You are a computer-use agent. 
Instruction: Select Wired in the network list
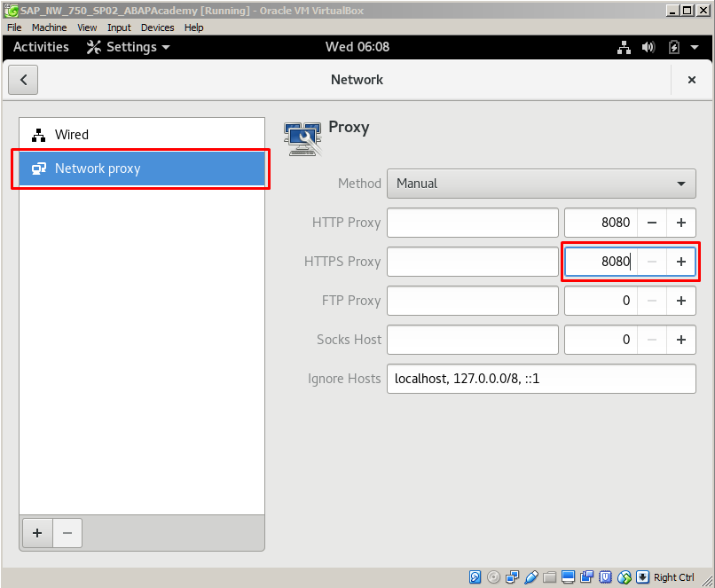[142, 135]
